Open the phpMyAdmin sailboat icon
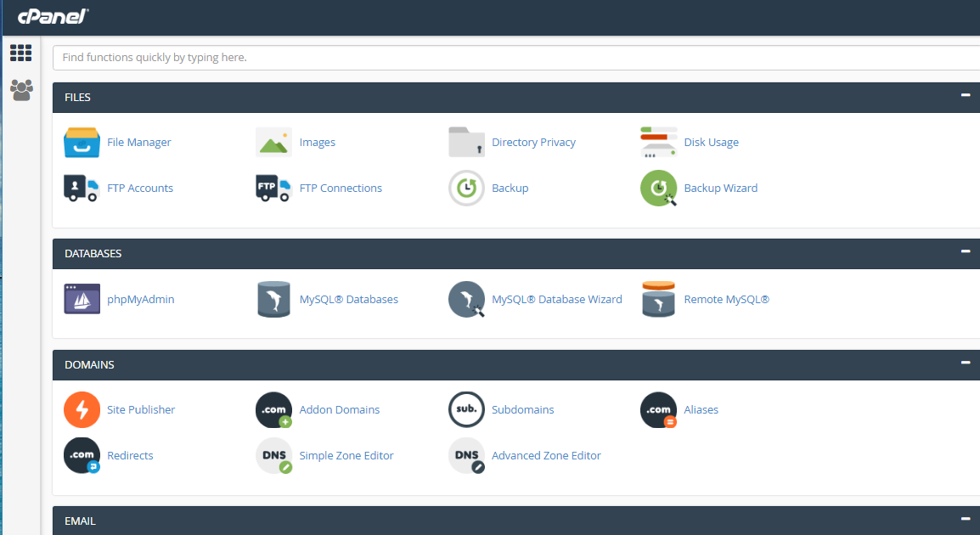The width and height of the screenshot is (980, 535). [x=82, y=299]
